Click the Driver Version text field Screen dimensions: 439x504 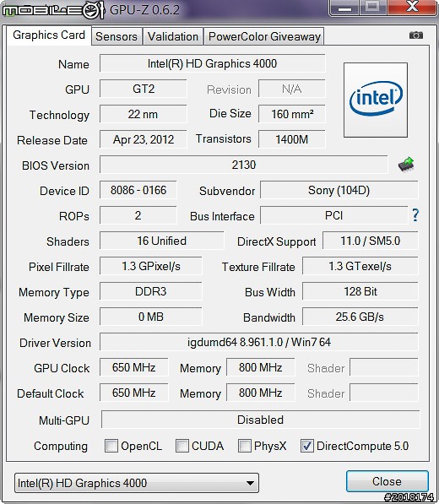[x=258, y=342]
